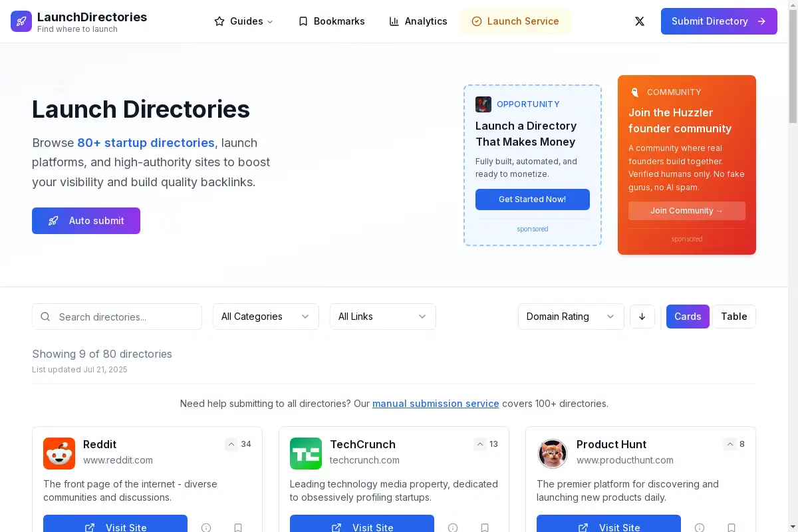Open Analytics from the top menu
The height and width of the screenshot is (532, 798).
[418, 21]
